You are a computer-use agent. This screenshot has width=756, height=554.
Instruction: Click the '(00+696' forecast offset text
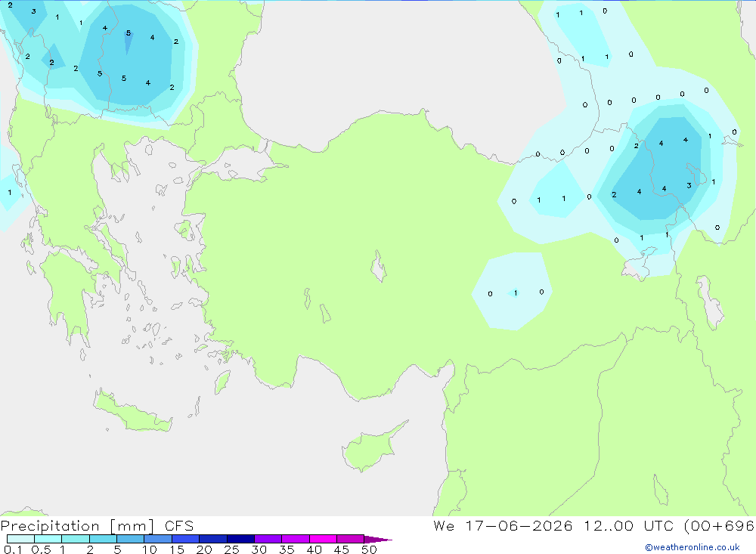click(x=720, y=526)
